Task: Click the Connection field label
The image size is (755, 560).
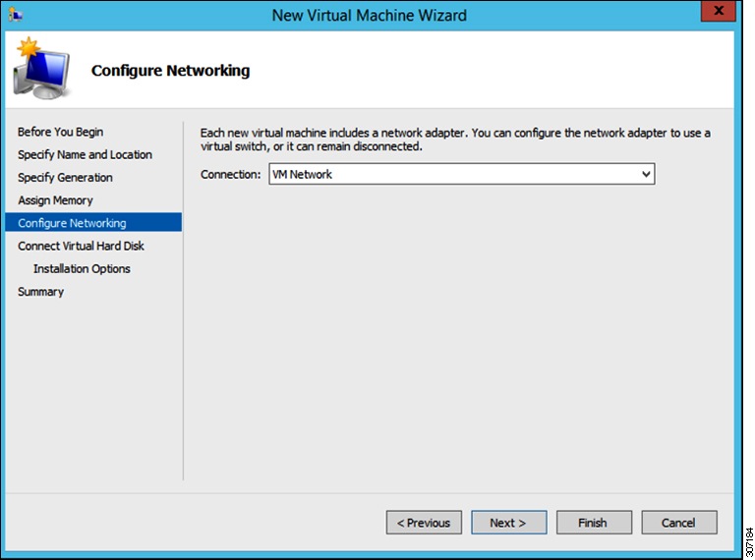Action: click(231, 174)
